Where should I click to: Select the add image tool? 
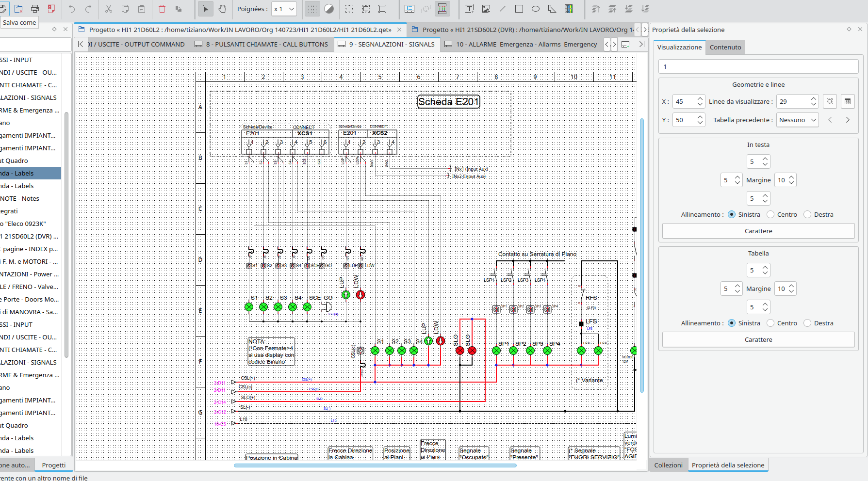[x=486, y=9]
